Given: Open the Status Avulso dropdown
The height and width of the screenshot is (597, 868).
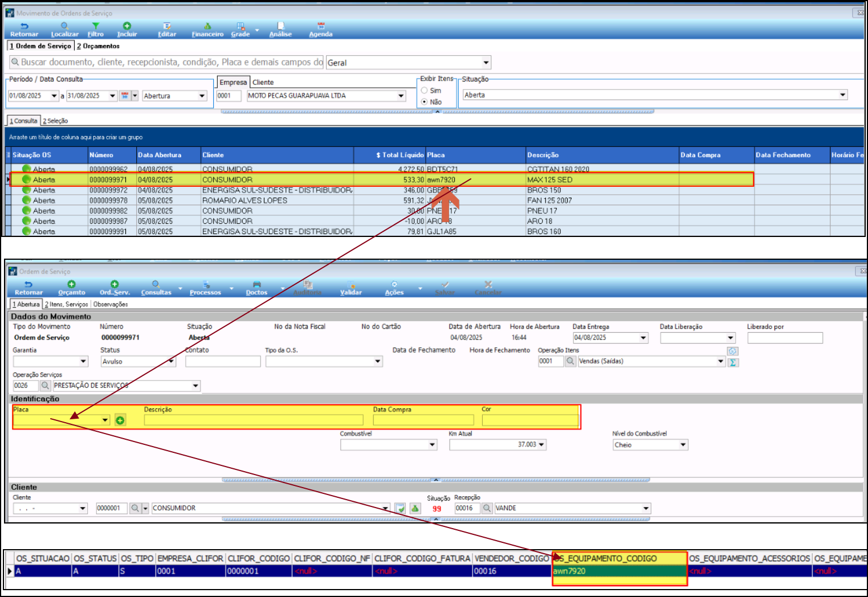Looking at the screenshot, I should pyautogui.click(x=171, y=361).
